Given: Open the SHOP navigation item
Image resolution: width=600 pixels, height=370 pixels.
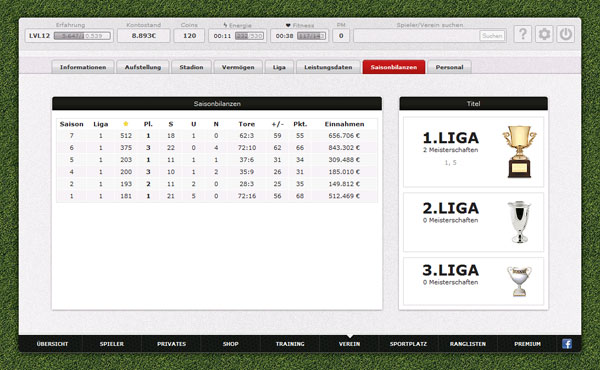Looking at the screenshot, I should tap(230, 344).
